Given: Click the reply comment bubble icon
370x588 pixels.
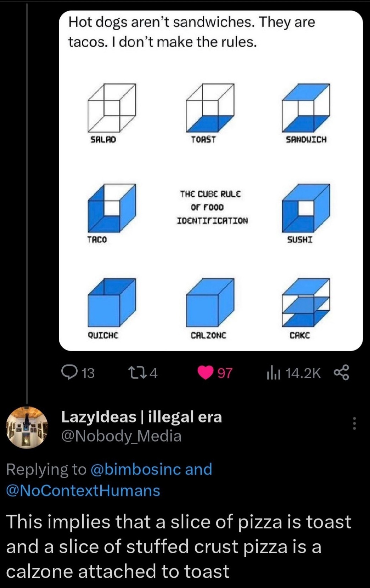Looking at the screenshot, I should click(x=67, y=373).
